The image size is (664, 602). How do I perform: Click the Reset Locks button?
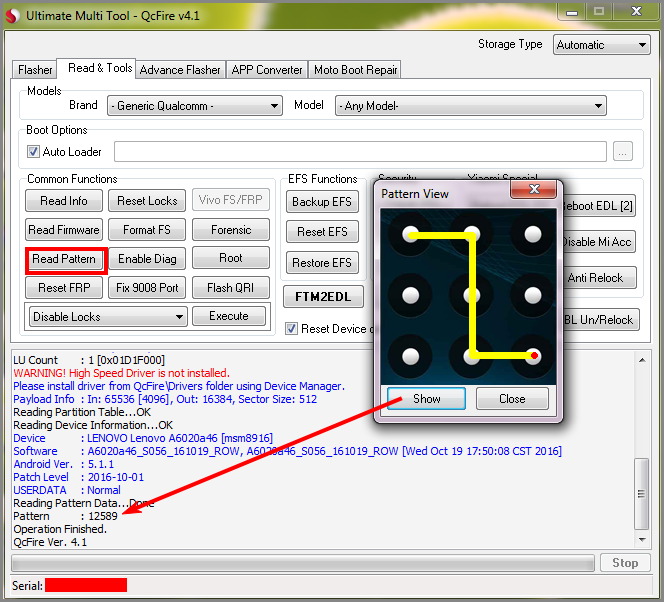tap(147, 201)
